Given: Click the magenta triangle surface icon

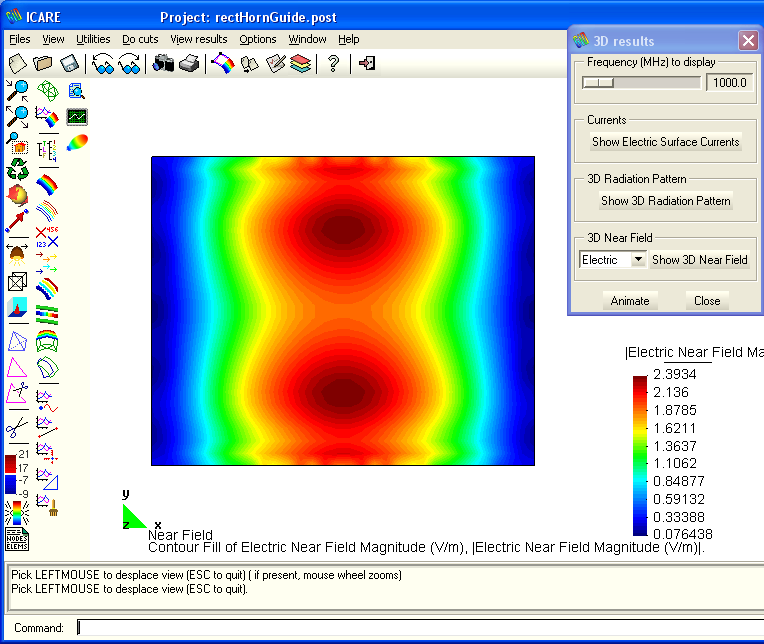Looking at the screenshot, I should [x=17, y=367].
